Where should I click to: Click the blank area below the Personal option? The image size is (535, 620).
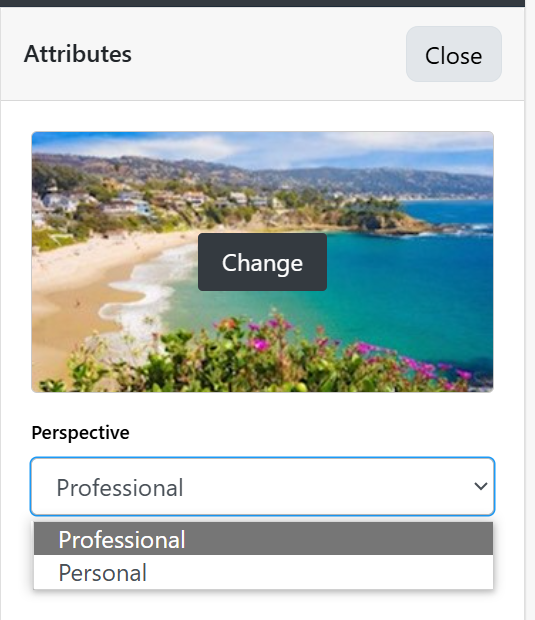tap(263, 605)
